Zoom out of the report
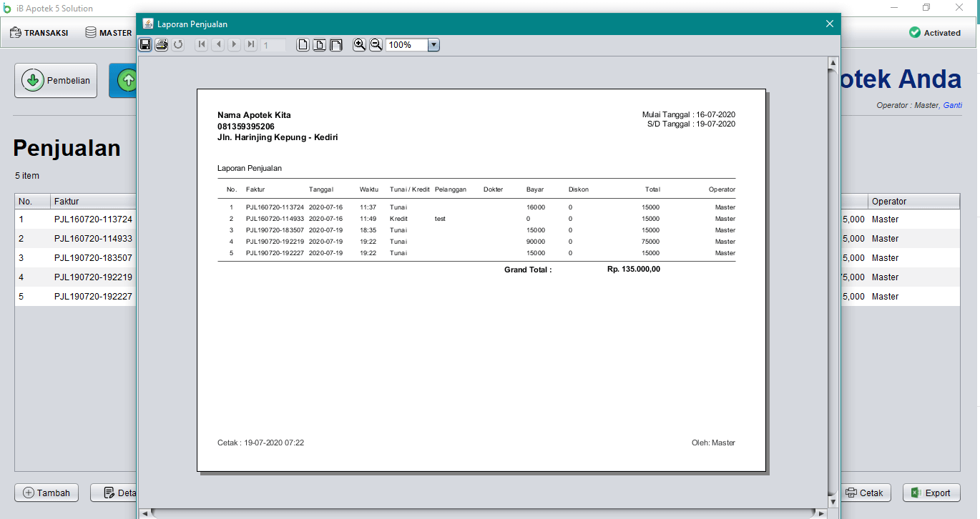 [x=376, y=44]
